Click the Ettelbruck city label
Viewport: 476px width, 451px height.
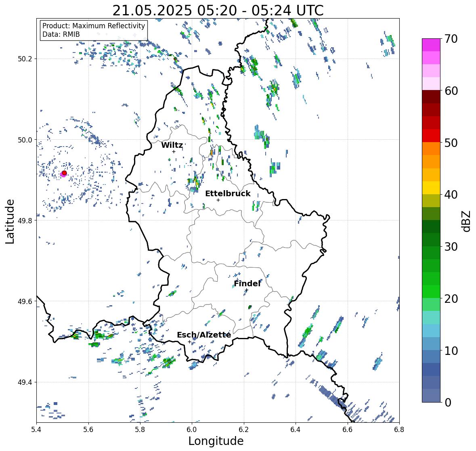[x=228, y=194]
